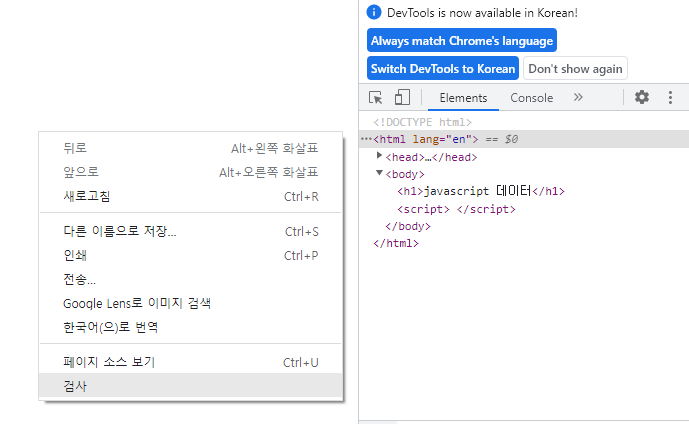Open DevTools settings gear
Viewport: 689px width, 424px height.
tap(642, 97)
